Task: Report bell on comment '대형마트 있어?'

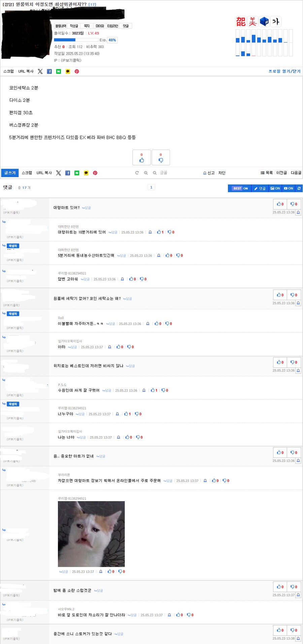Action: (298, 212)
